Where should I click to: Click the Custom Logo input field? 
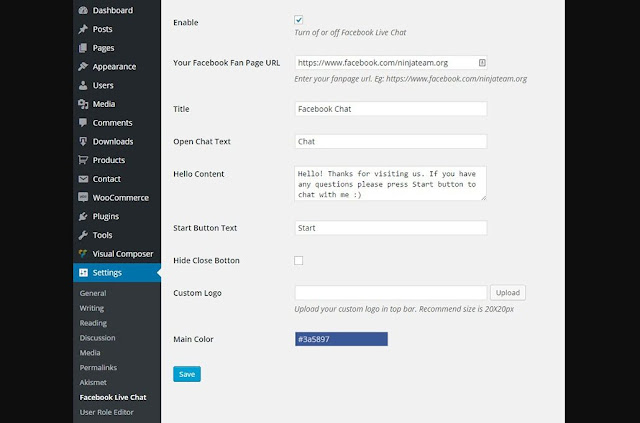[x=391, y=293]
